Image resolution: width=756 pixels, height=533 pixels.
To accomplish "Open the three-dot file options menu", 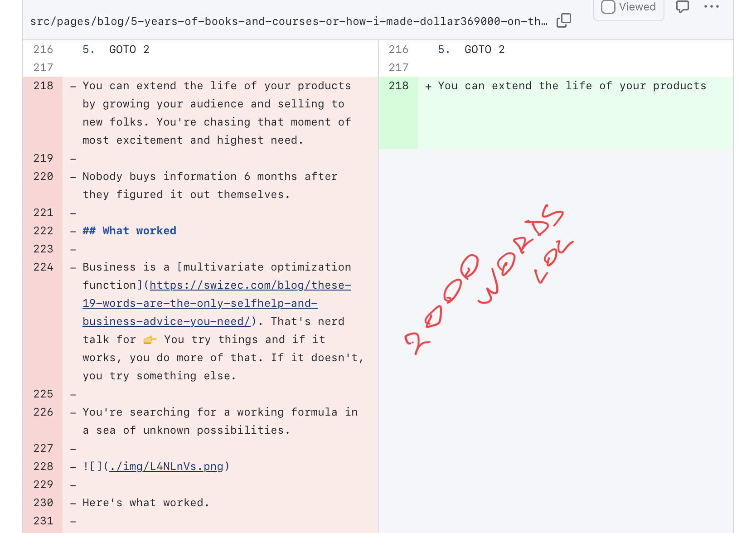I will [711, 6].
